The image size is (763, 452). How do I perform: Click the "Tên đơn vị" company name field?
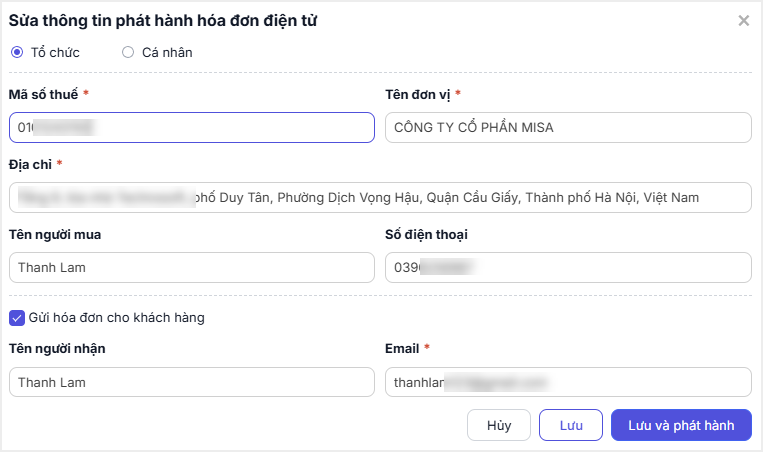[567, 127]
